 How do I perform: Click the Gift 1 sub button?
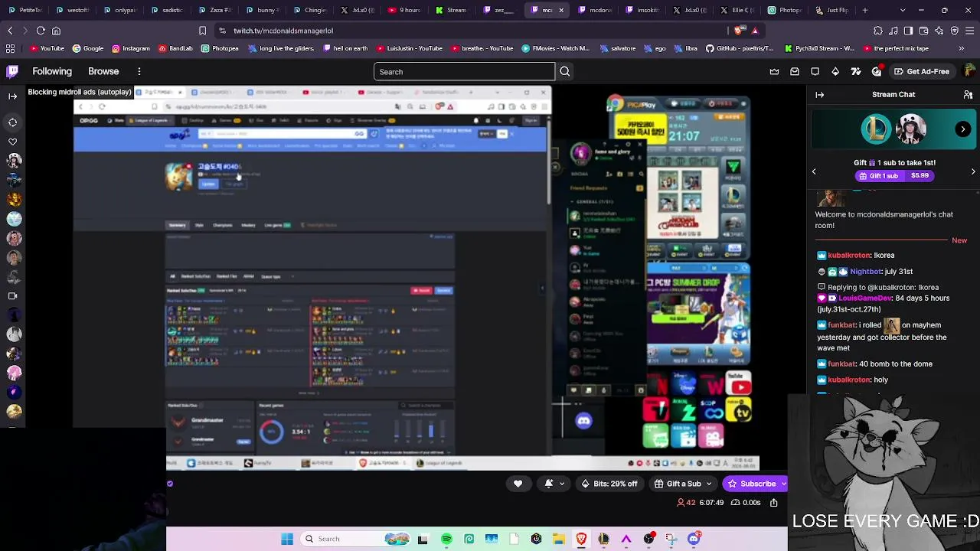[x=893, y=176]
